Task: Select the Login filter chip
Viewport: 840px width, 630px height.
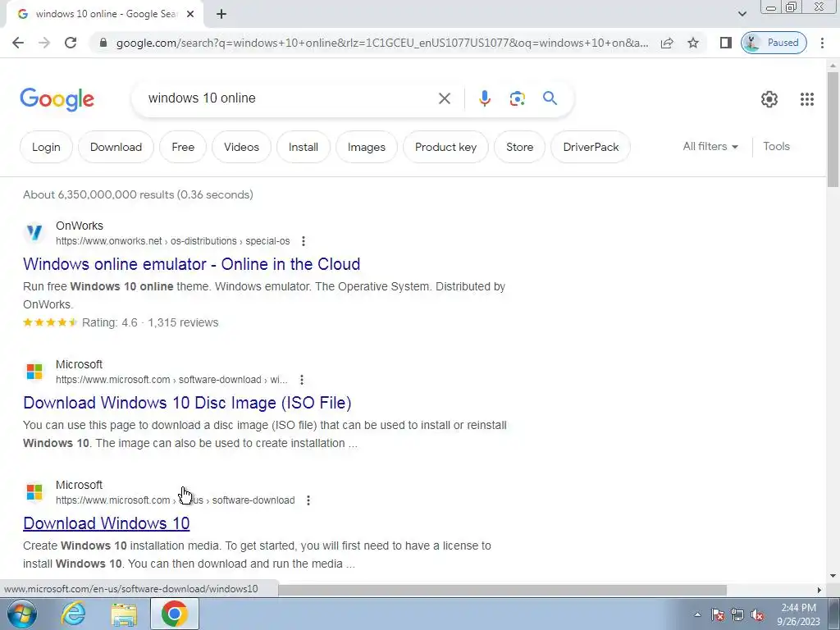Action: [46, 147]
